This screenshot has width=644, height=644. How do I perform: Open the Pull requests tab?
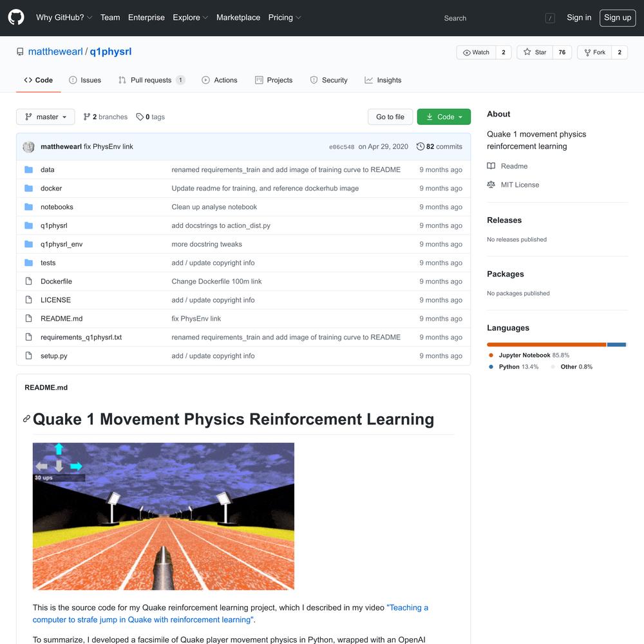(x=151, y=80)
